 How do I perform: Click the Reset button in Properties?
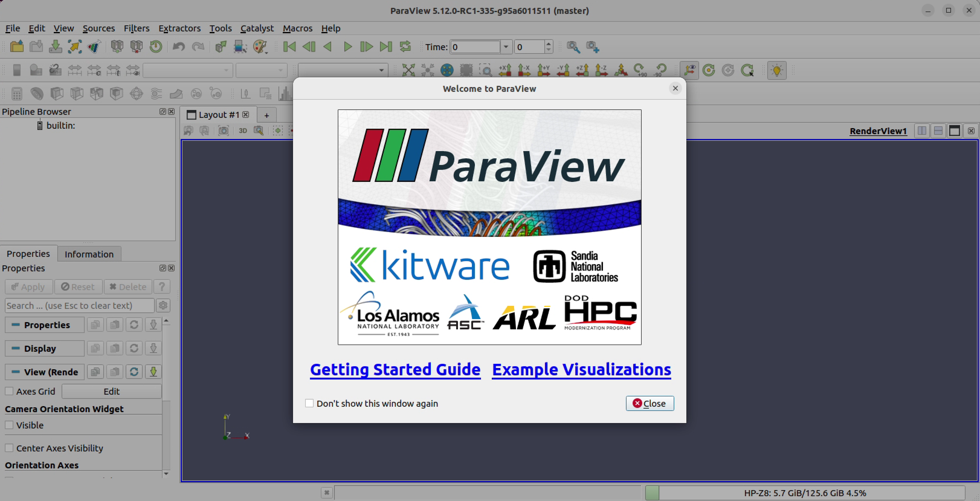[78, 287]
